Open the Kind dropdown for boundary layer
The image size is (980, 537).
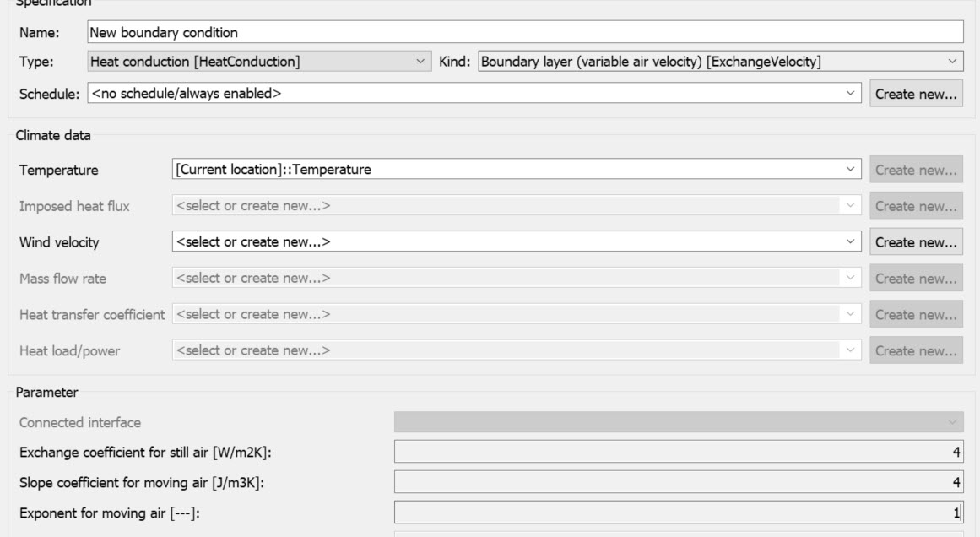pos(720,61)
